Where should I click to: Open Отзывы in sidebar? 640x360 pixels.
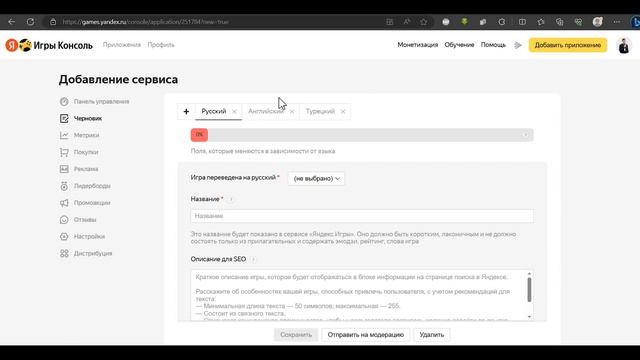[78, 220]
